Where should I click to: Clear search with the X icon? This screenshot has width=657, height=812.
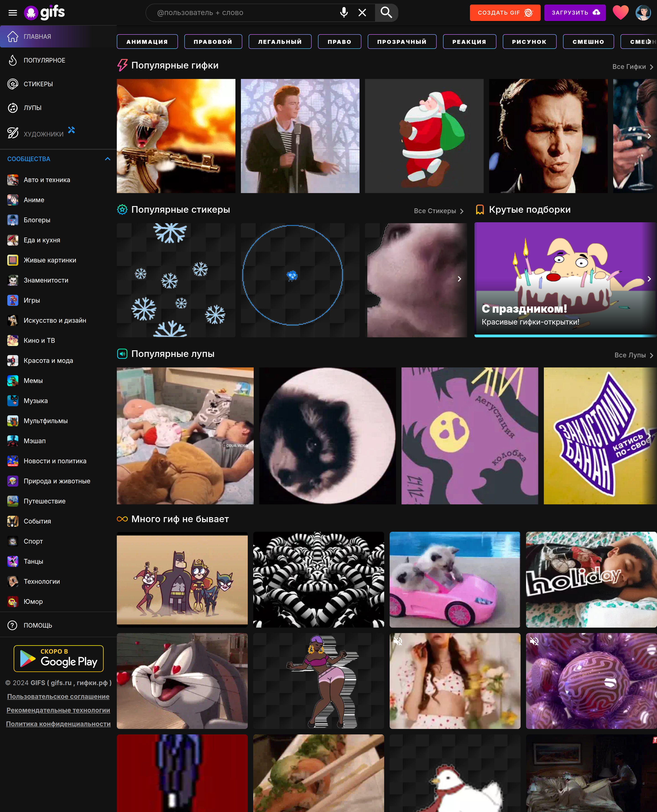click(362, 13)
